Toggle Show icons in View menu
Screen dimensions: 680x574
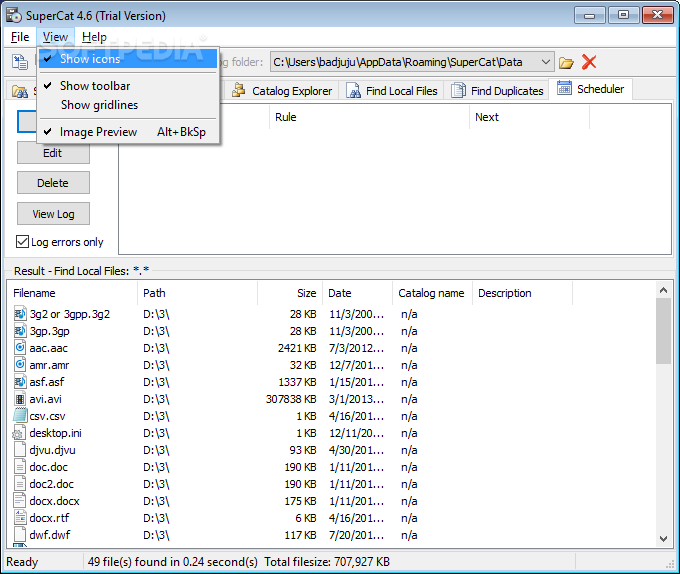[x=128, y=59]
